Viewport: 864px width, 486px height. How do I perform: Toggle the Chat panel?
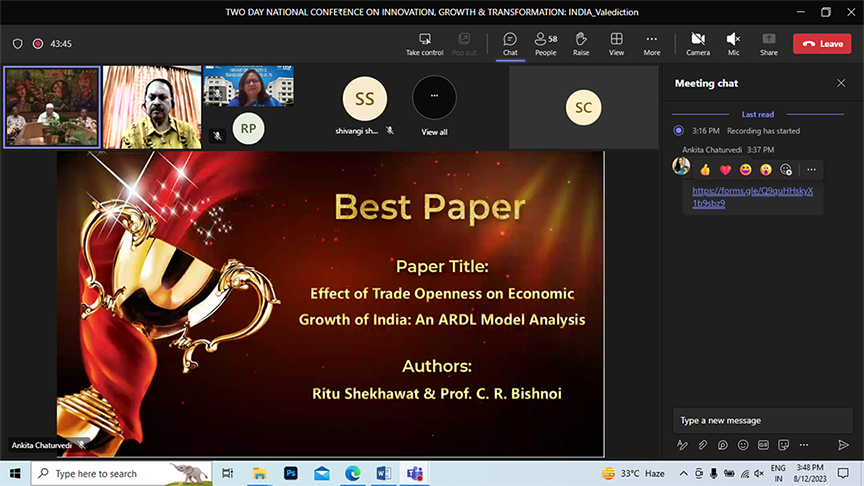click(510, 43)
